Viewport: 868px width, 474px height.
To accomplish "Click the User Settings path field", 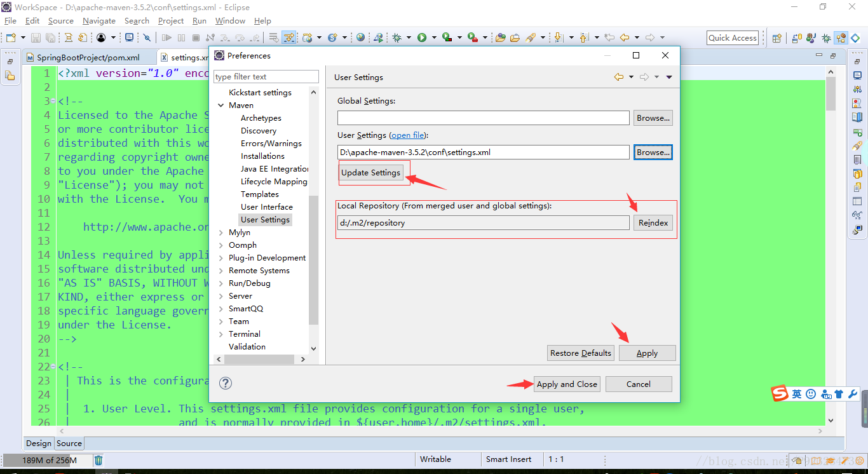I will click(484, 152).
